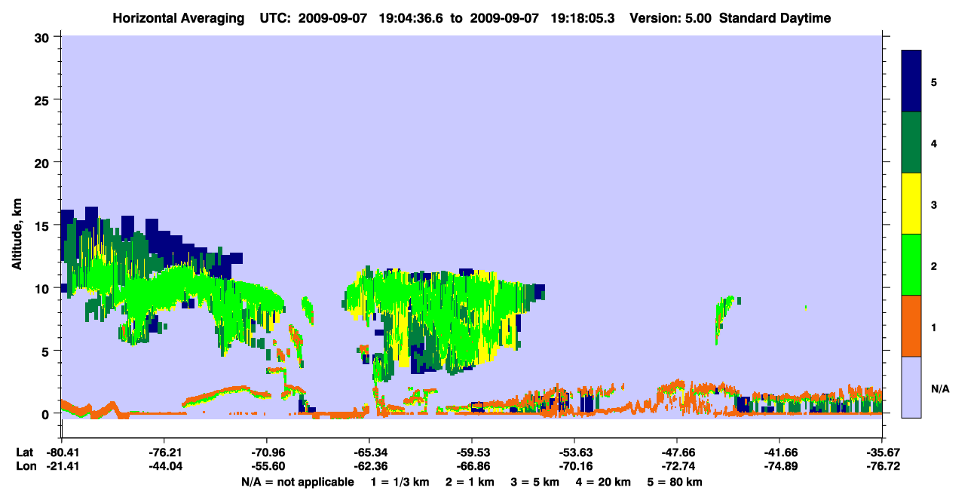Image resolution: width=980 pixels, height=503 pixels.
Task: Click the altitude tick label 25
Action: pos(43,100)
